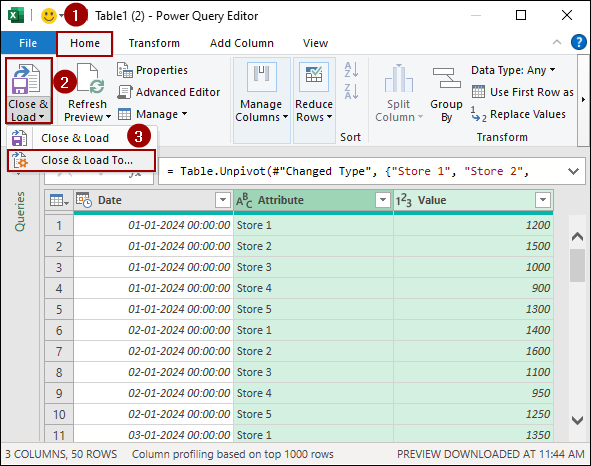Click the Column profiling status text
Viewport: 591px width, 466px height.
[x=233, y=454]
